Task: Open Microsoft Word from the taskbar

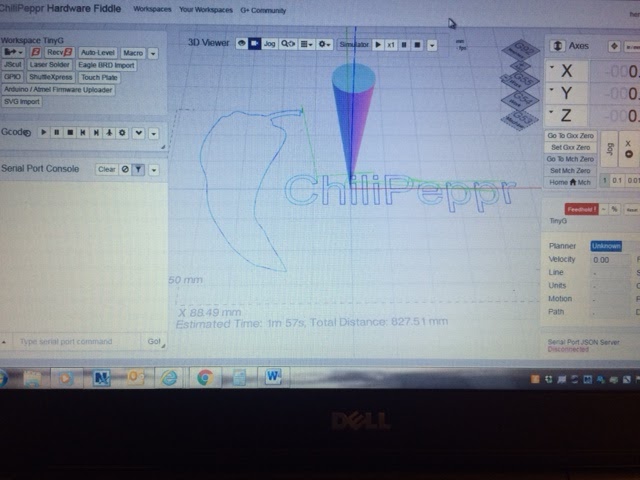Action: (274, 377)
